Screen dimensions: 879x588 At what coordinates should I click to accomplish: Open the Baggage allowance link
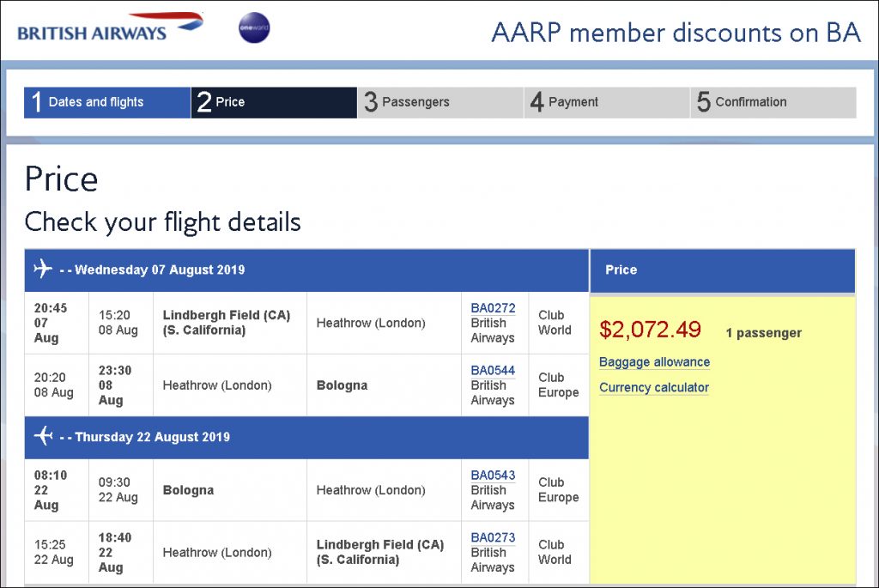pos(654,362)
